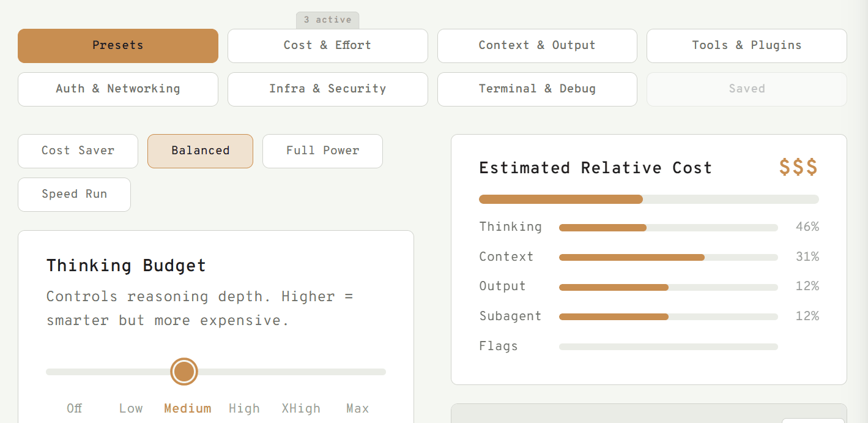Screen dimensions: 868x423
Task: Click the '12%' value in Output row
Action: pos(807,286)
